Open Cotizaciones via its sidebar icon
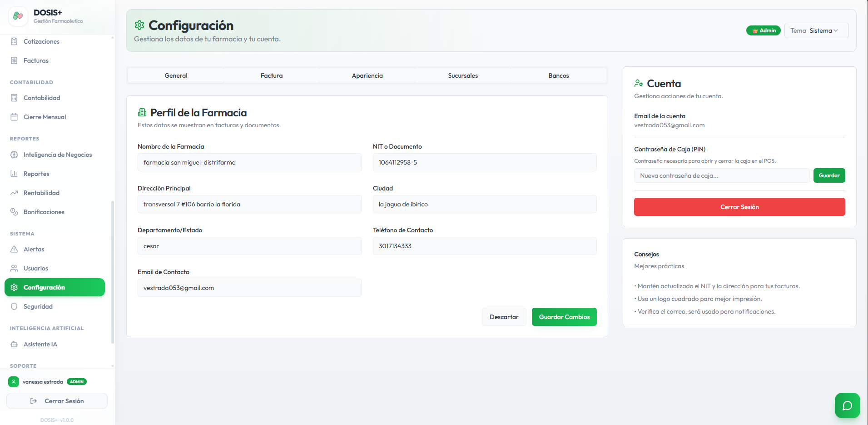868x425 pixels. coord(14,41)
